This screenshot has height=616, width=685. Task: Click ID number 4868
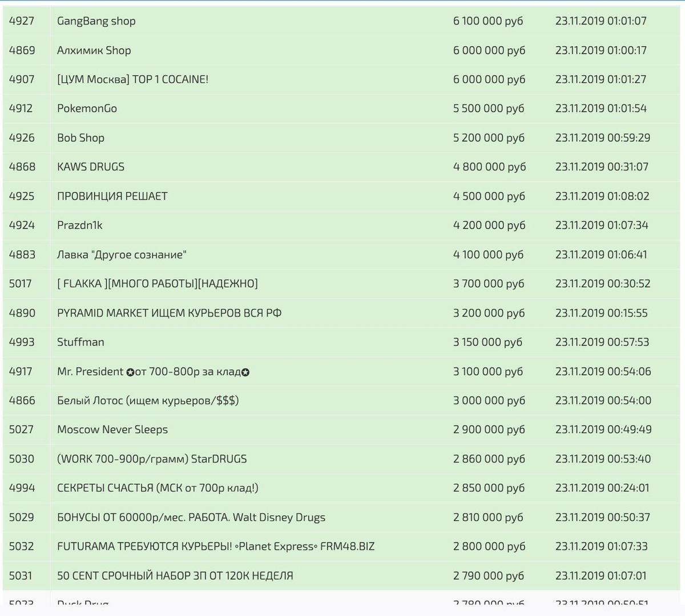click(x=22, y=167)
